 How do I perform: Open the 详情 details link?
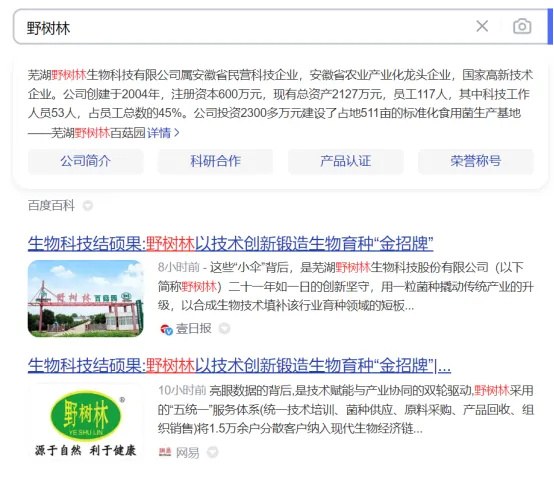point(163,133)
